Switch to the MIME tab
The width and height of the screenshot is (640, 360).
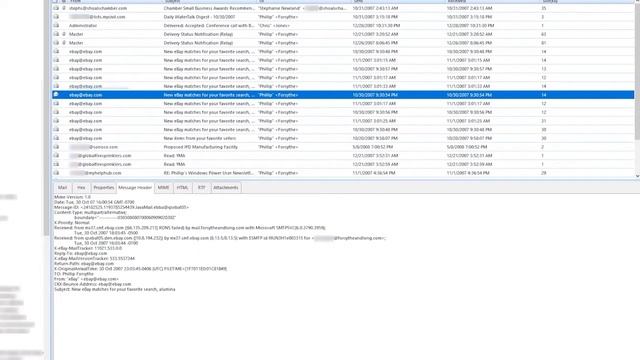click(163, 188)
